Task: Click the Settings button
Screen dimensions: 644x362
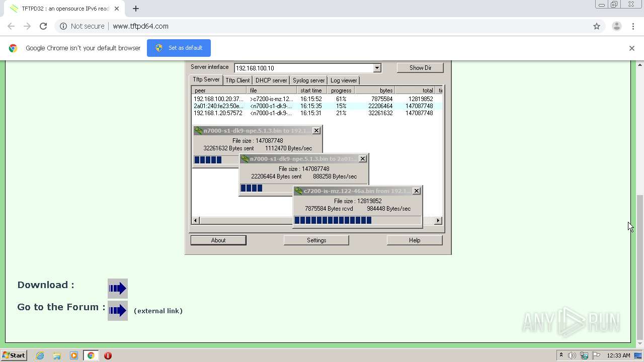Action: [316, 240]
